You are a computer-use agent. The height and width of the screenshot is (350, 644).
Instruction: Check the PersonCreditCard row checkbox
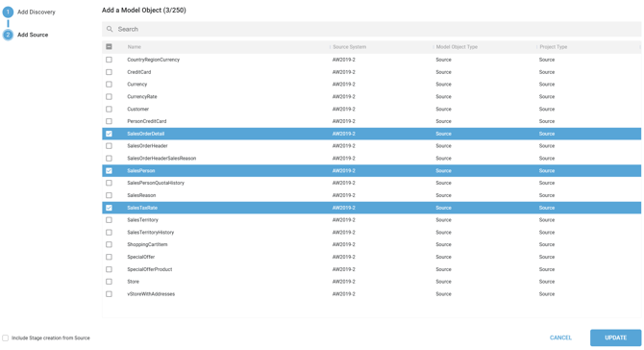[x=109, y=121]
